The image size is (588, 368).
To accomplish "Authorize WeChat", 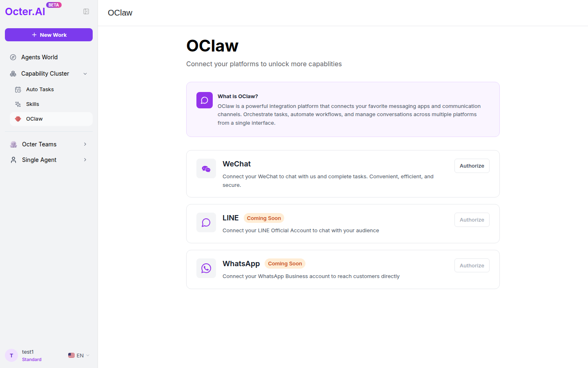I will click(x=472, y=166).
